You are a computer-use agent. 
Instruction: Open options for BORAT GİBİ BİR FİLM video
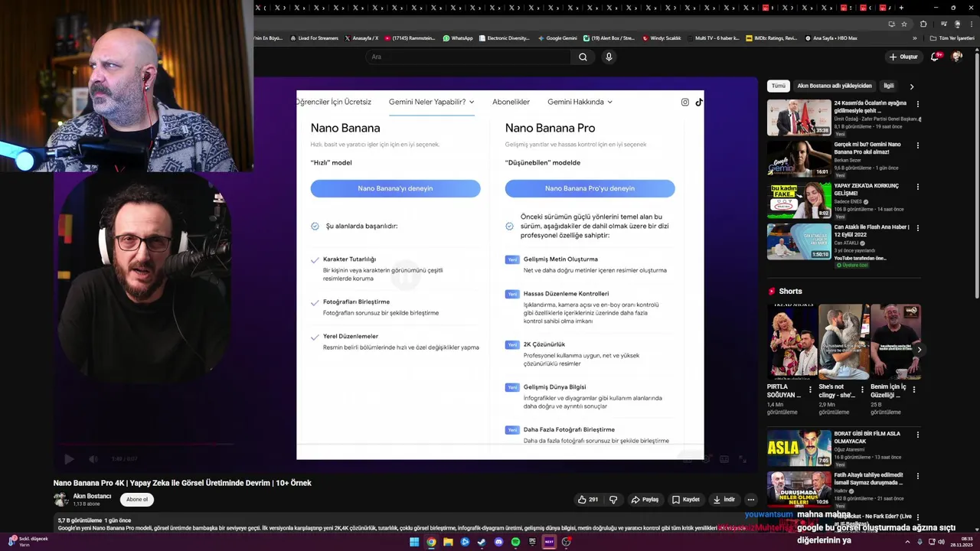[918, 435]
